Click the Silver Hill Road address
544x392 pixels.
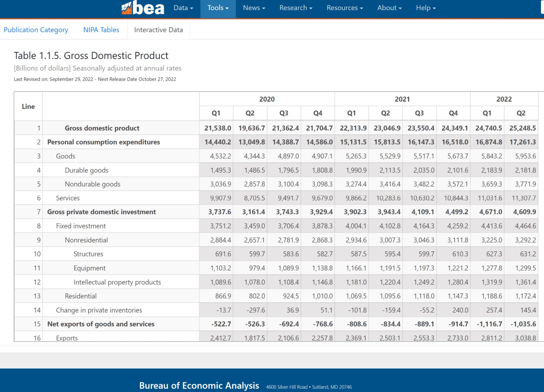coord(309,387)
